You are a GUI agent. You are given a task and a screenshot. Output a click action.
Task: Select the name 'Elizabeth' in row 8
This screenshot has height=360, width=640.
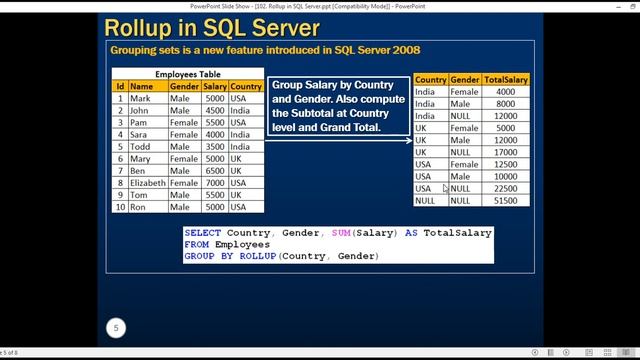click(148, 183)
